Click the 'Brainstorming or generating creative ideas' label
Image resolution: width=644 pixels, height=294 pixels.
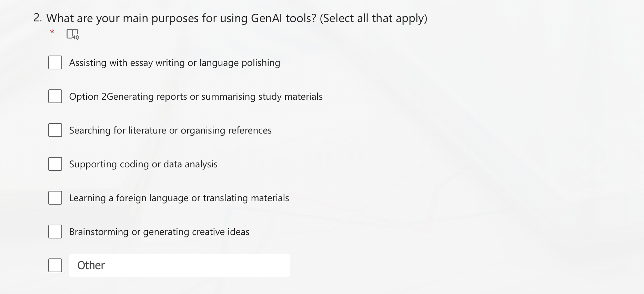click(159, 232)
